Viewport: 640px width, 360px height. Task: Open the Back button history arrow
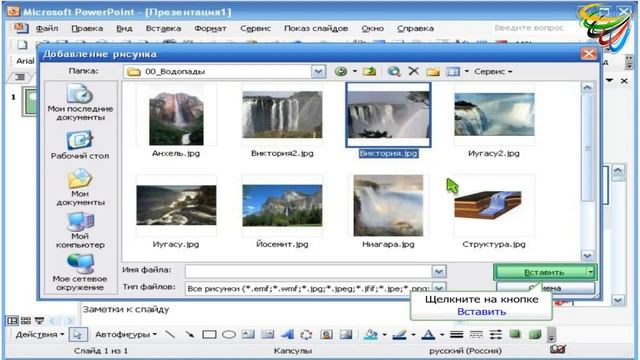354,71
